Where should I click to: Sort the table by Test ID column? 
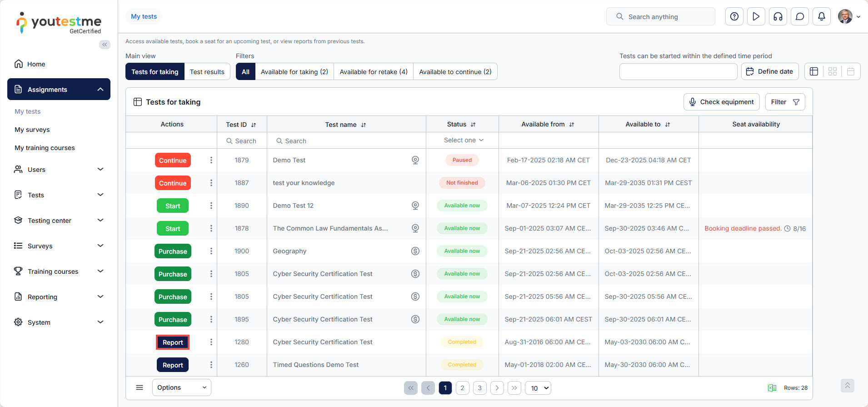253,125
